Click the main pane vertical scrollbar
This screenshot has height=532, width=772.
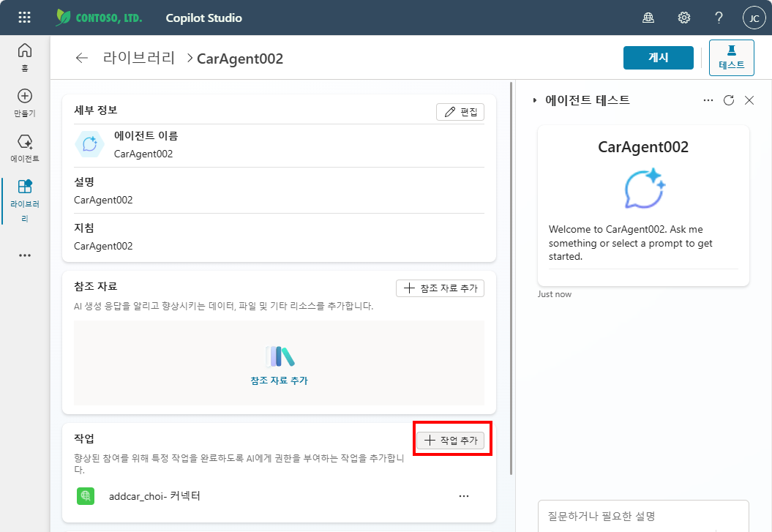[511, 279]
